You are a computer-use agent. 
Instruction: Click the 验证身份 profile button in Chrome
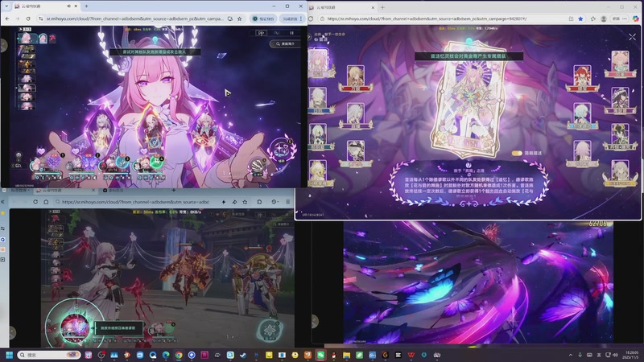pyautogui.click(x=263, y=19)
